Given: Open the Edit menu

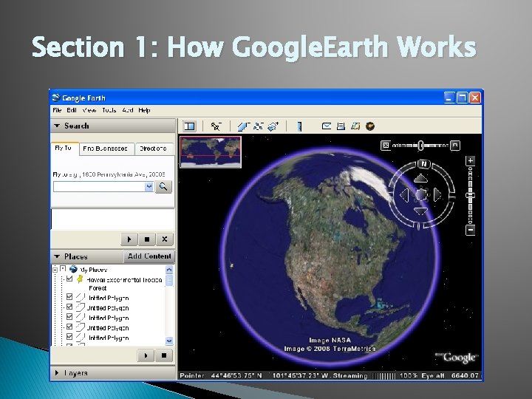Looking at the screenshot, I should coord(71,110).
